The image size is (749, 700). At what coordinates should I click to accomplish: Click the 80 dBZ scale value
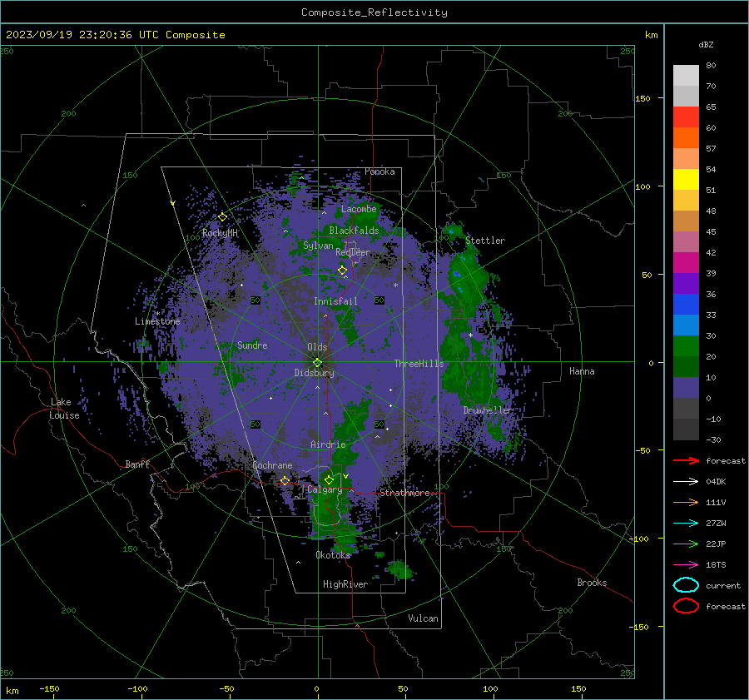(711, 66)
